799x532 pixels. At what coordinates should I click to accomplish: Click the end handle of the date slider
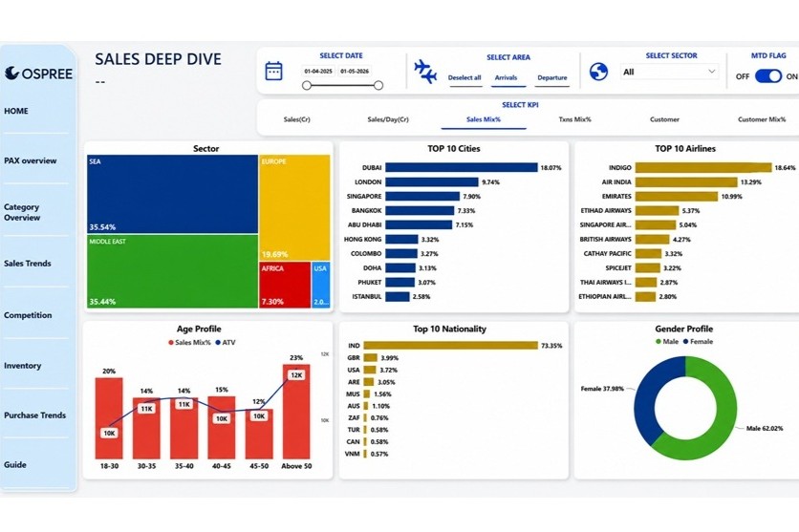point(378,86)
